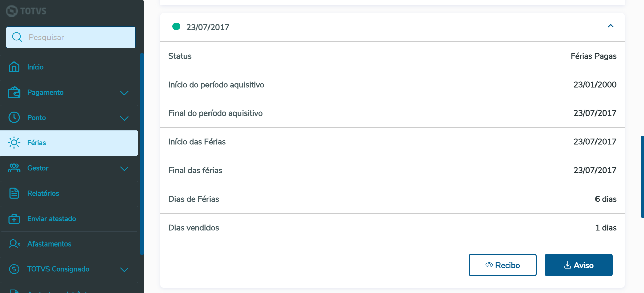Click the Ponto clock icon
Viewport: 644px width, 293px height.
[x=14, y=118]
